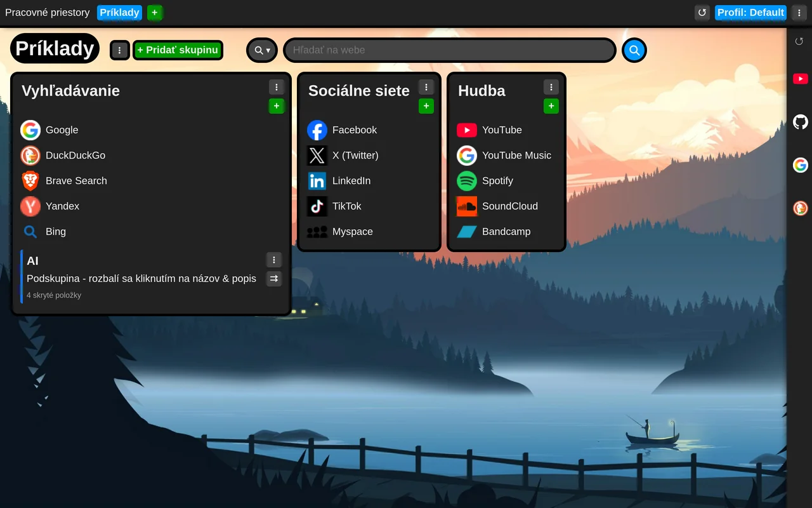Switch to the Príklady workspace tab
The height and width of the screenshot is (508, 812).
[x=119, y=13]
